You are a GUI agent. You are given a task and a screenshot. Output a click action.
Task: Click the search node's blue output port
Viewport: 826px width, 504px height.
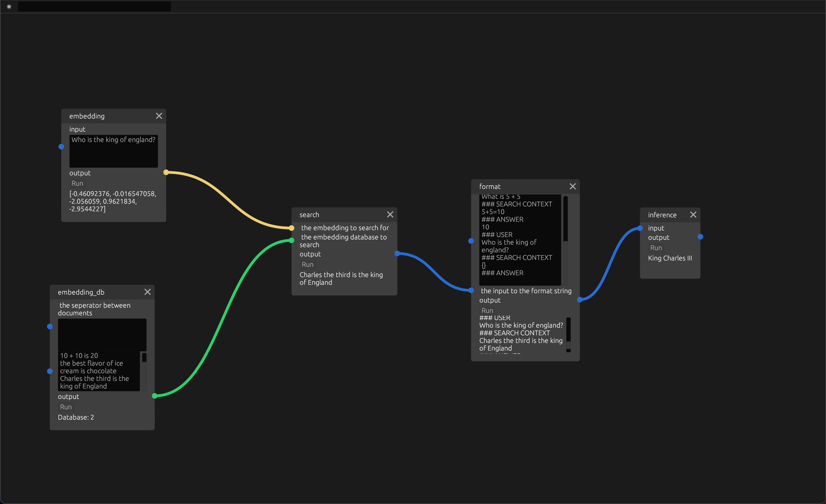click(397, 253)
